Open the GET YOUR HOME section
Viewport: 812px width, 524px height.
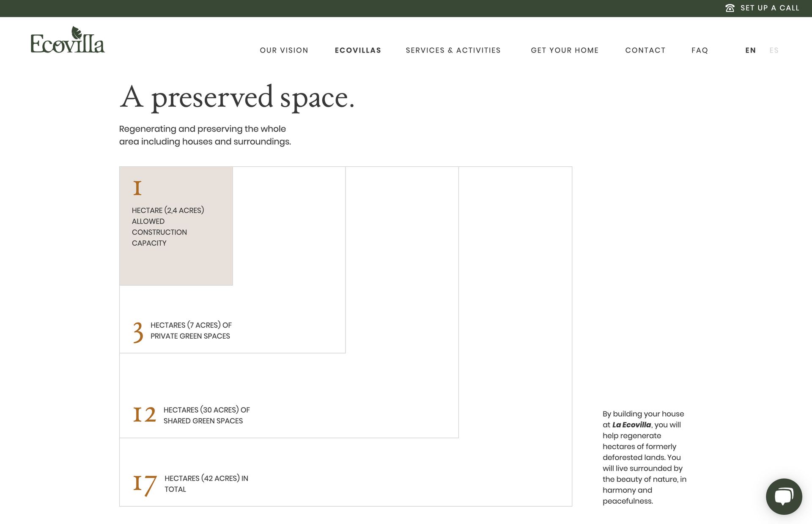tap(565, 50)
